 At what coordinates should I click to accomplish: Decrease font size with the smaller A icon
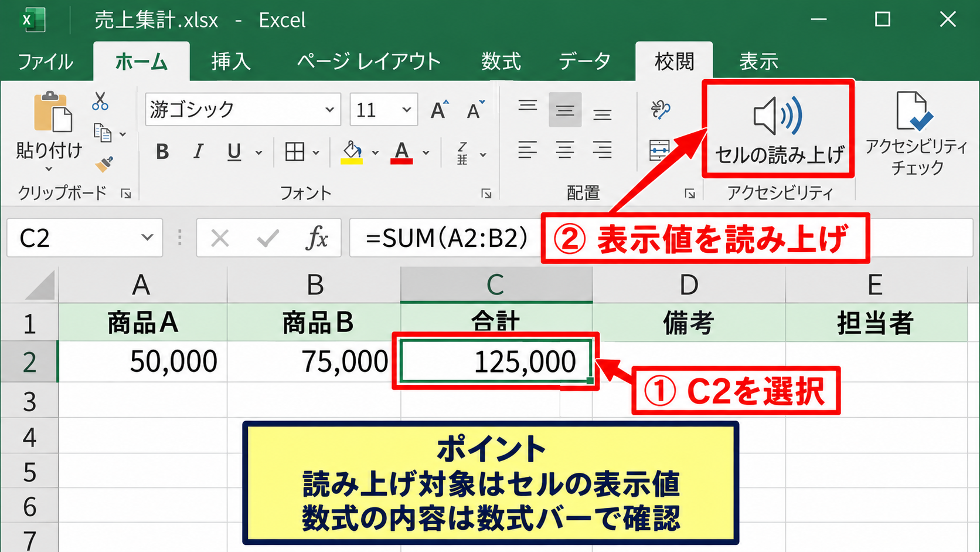click(x=475, y=110)
